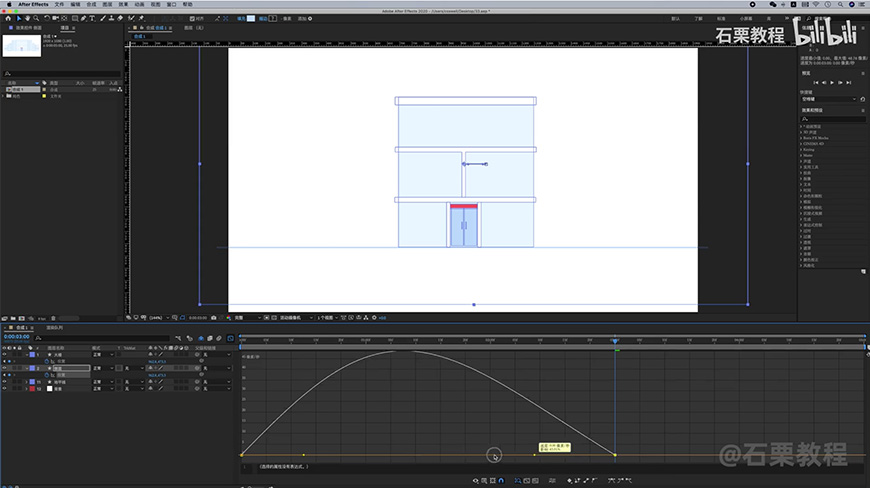Click the 添加 shape add button

point(310,18)
